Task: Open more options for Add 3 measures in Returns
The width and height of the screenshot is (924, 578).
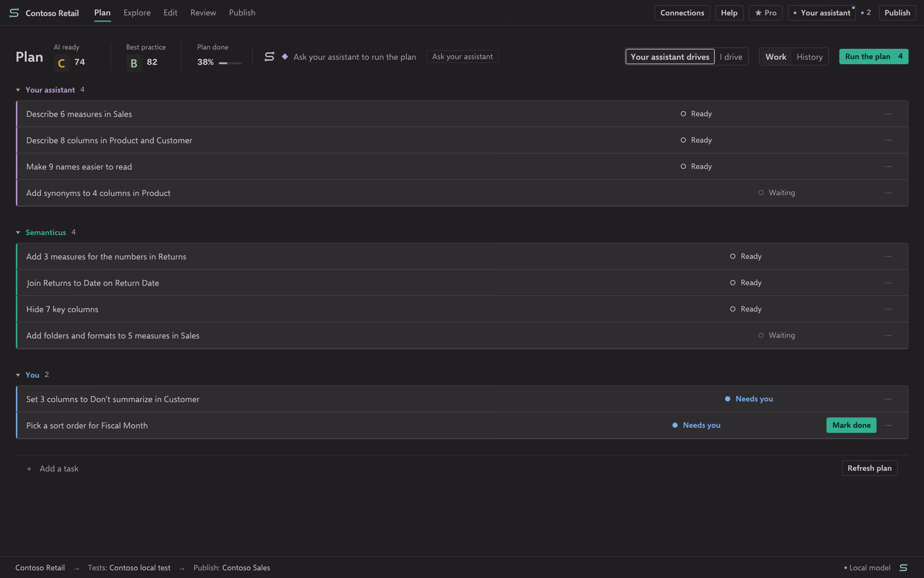Action: 888,256
